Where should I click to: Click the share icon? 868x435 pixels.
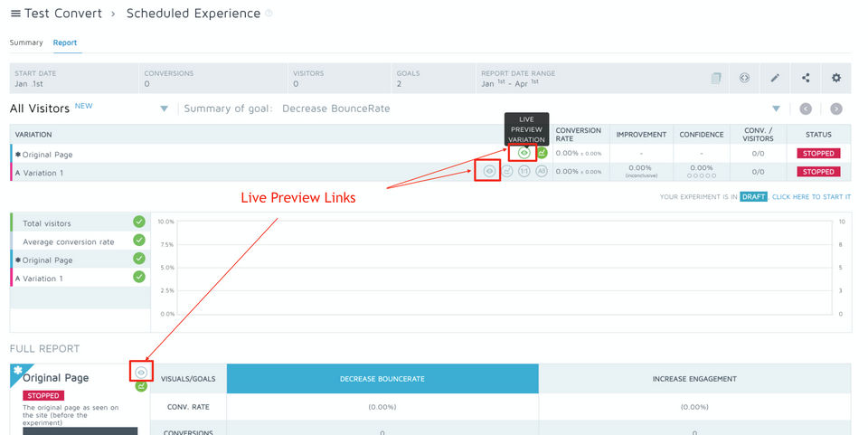(x=806, y=78)
